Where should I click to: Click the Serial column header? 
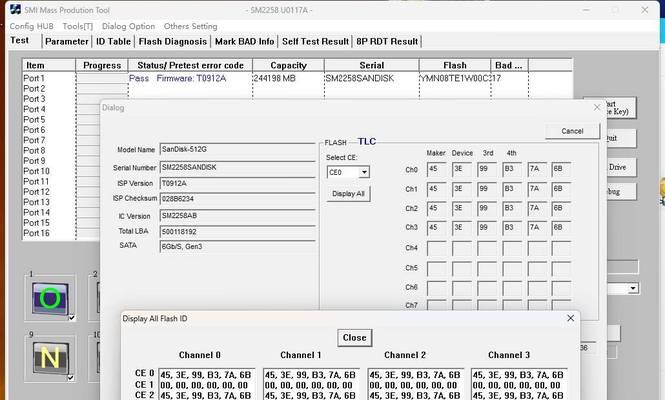[x=372, y=65]
